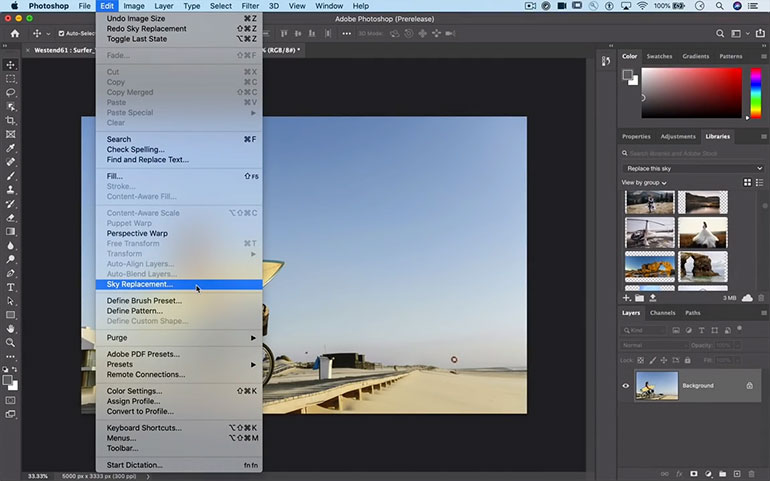Switch Libraries to grid view
The width and height of the screenshot is (770, 481).
tap(747, 183)
